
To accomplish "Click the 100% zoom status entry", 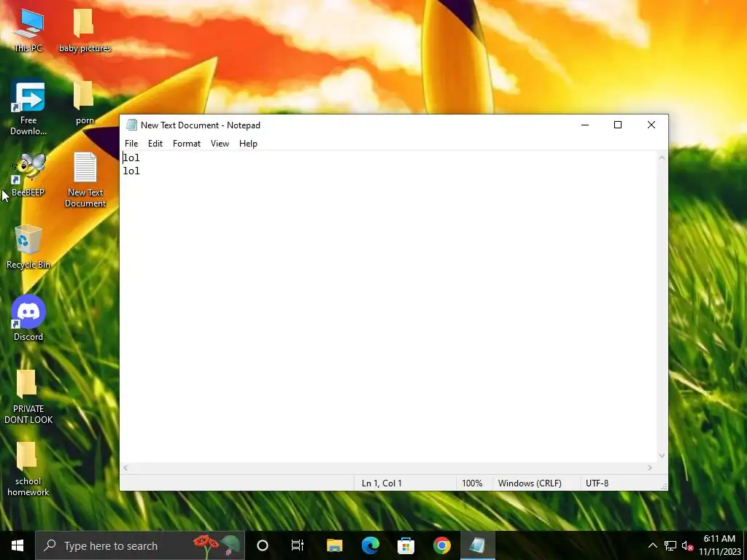I will coord(472,483).
